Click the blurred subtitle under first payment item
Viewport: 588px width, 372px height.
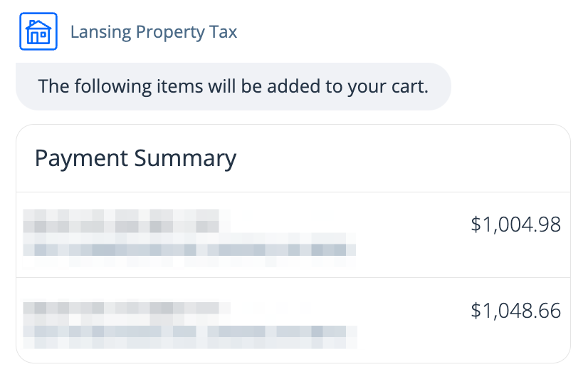(189, 249)
